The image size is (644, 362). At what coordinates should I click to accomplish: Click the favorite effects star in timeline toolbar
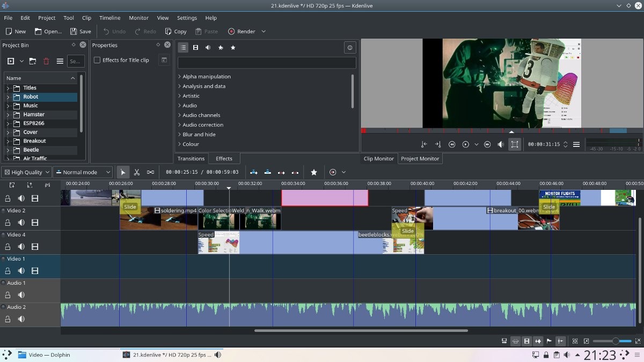(x=314, y=172)
